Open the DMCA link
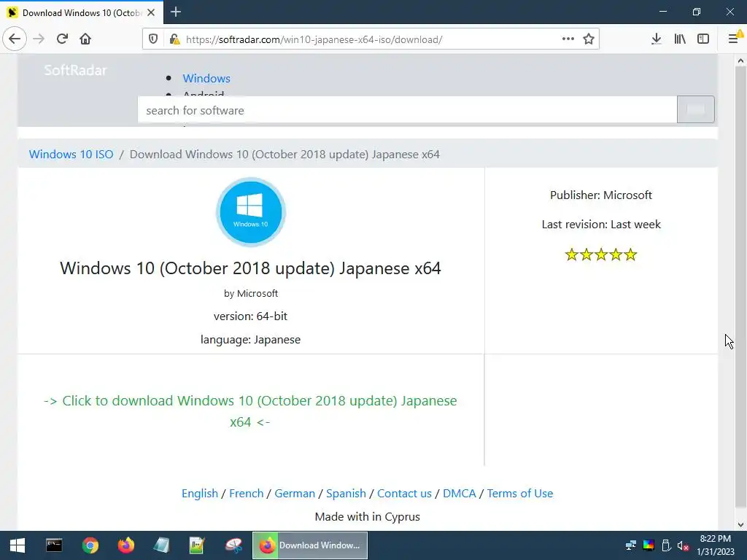 460,494
